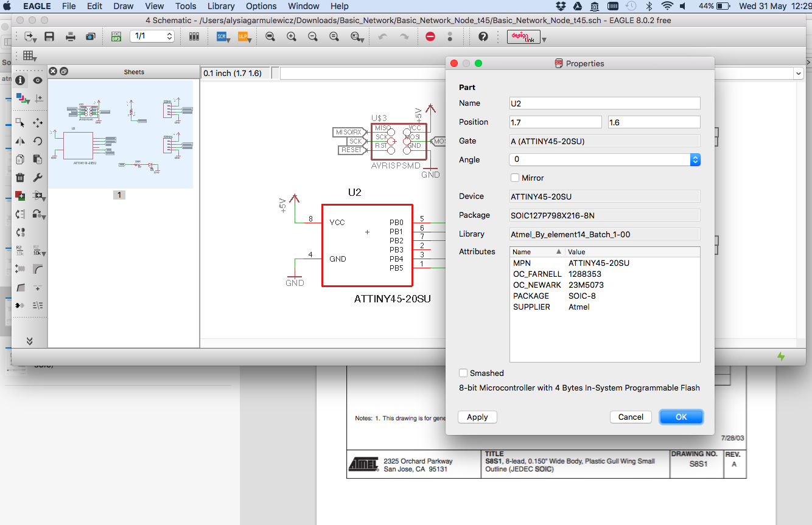Viewport: 812px width, 525px height.
Task: Enable the Mirror checkbox
Action: [515, 178]
